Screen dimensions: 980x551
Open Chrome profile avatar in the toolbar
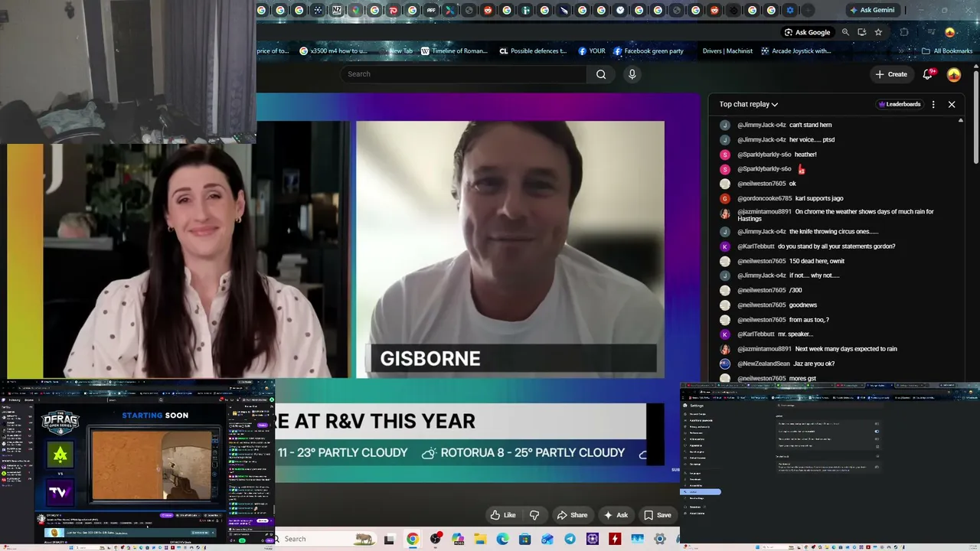point(950,32)
